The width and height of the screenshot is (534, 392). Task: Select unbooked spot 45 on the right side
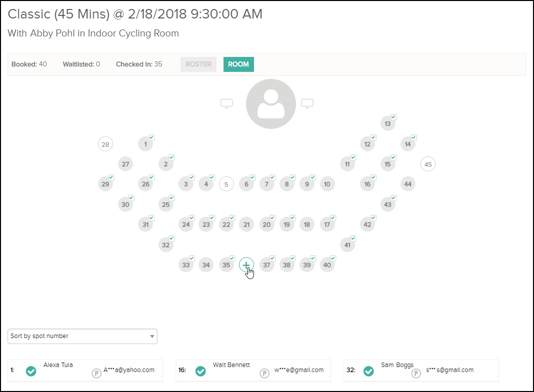pos(427,164)
